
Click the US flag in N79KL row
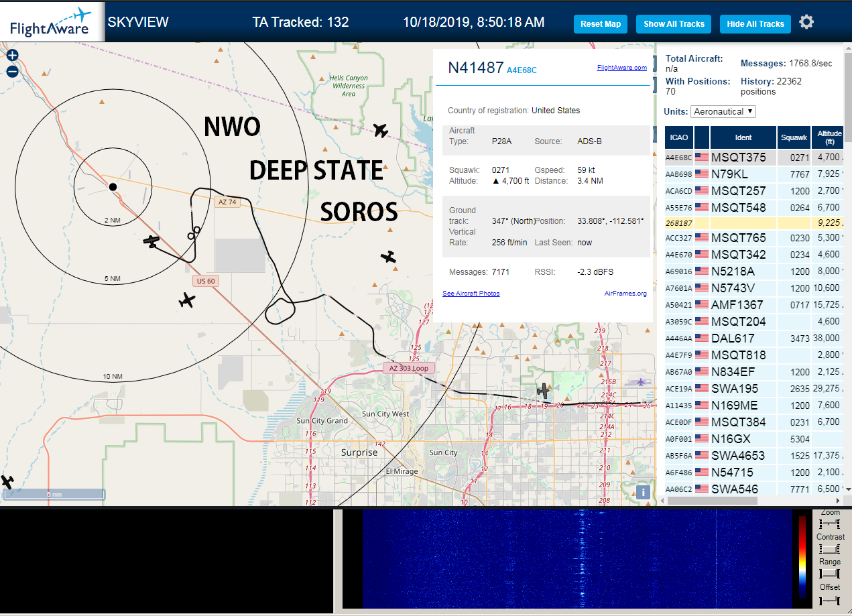point(702,174)
